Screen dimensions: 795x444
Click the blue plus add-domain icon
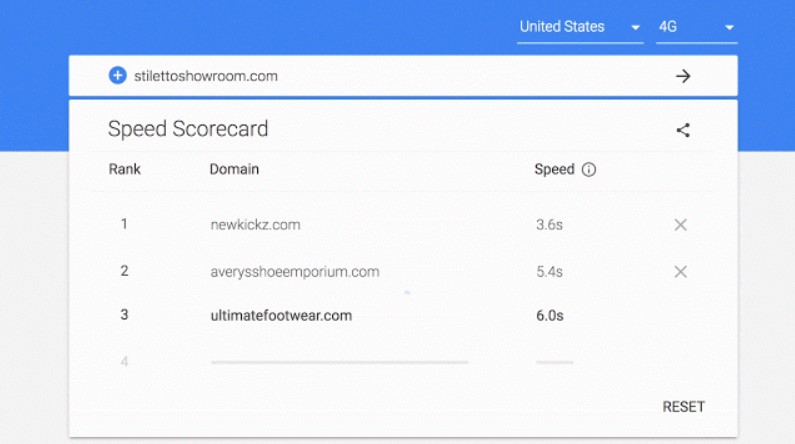click(117, 76)
